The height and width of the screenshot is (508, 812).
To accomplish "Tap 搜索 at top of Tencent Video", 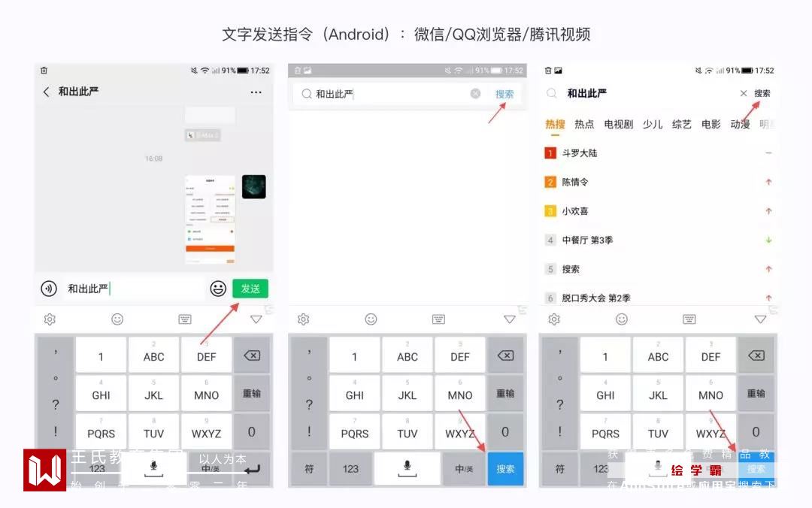I will click(762, 93).
